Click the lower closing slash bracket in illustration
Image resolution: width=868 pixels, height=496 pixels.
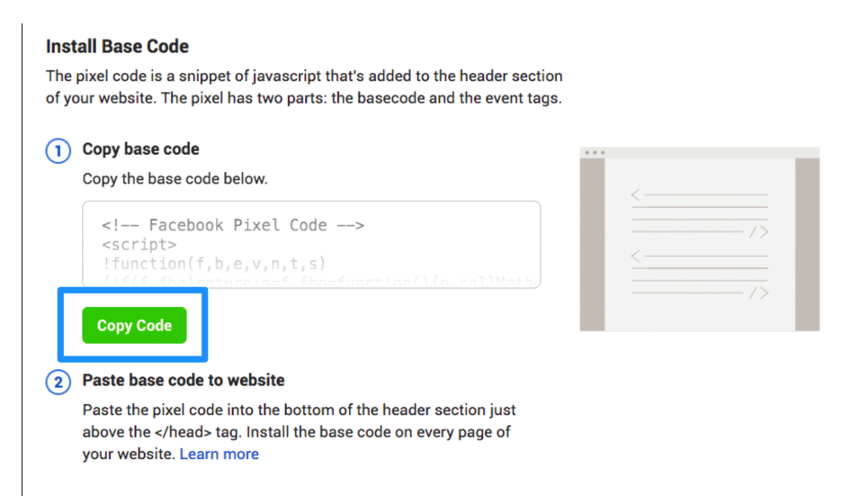[x=759, y=293]
